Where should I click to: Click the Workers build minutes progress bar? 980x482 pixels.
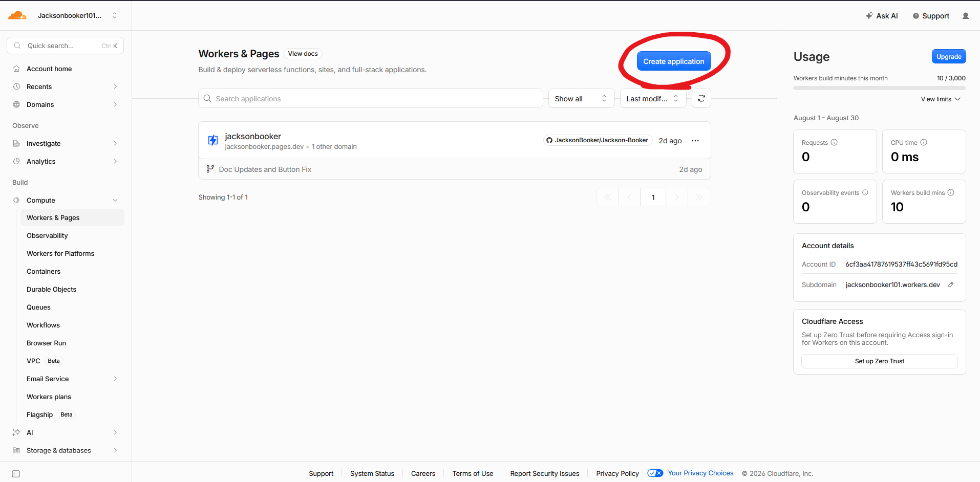click(x=880, y=88)
